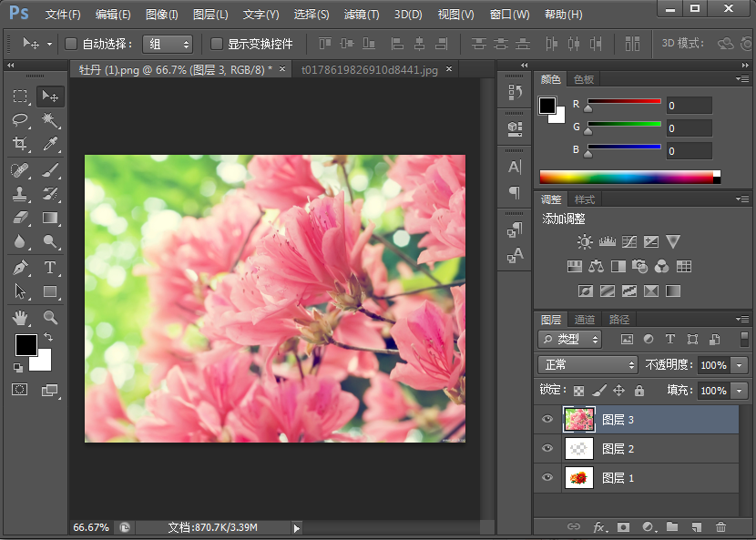Click the red R channel slider
Viewport: 756px width, 540px height.
(x=624, y=103)
